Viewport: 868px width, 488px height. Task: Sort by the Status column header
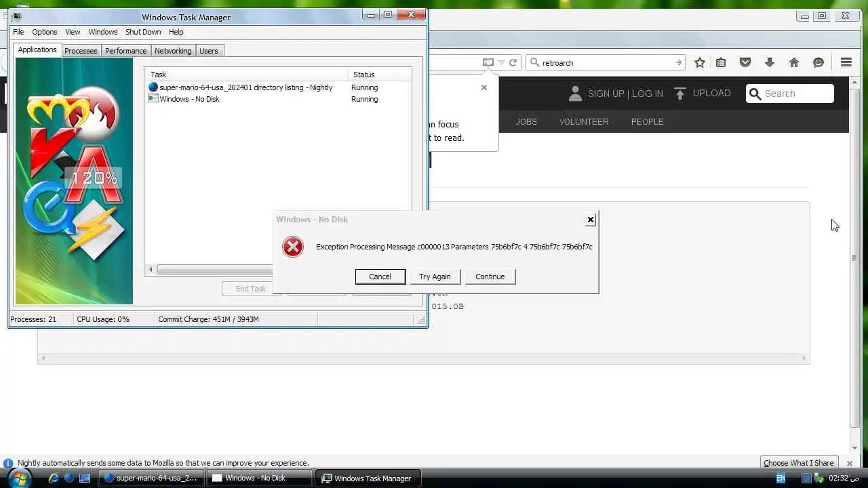(380, 75)
